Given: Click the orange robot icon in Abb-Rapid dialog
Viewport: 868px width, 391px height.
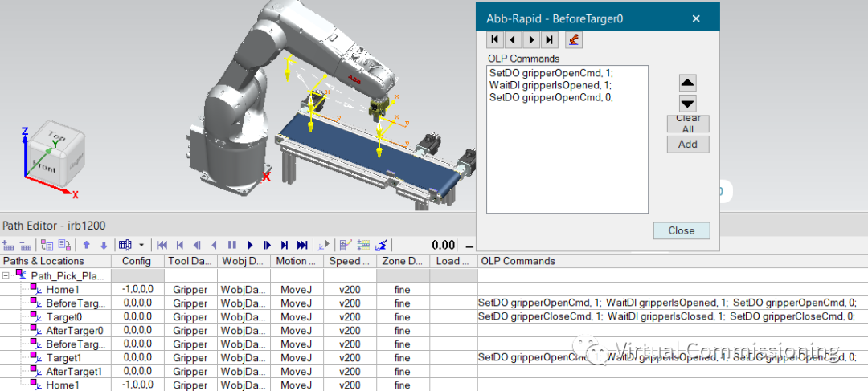Looking at the screenshot, I should [574, 39].
